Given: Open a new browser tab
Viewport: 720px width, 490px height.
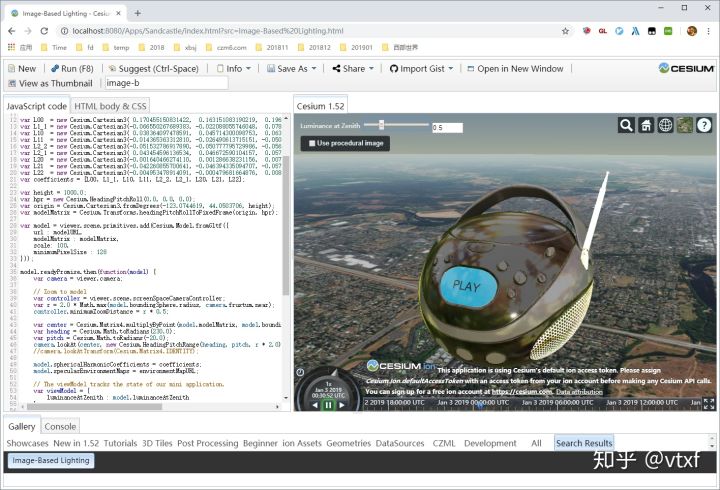Looking at the screenshot, I should (x=137, y=13).
